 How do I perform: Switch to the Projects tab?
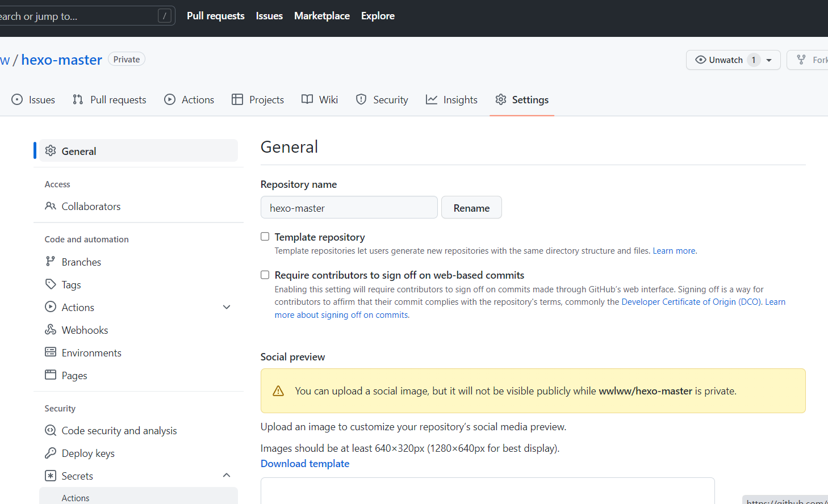pyautogui.click(x=258, y=99)
